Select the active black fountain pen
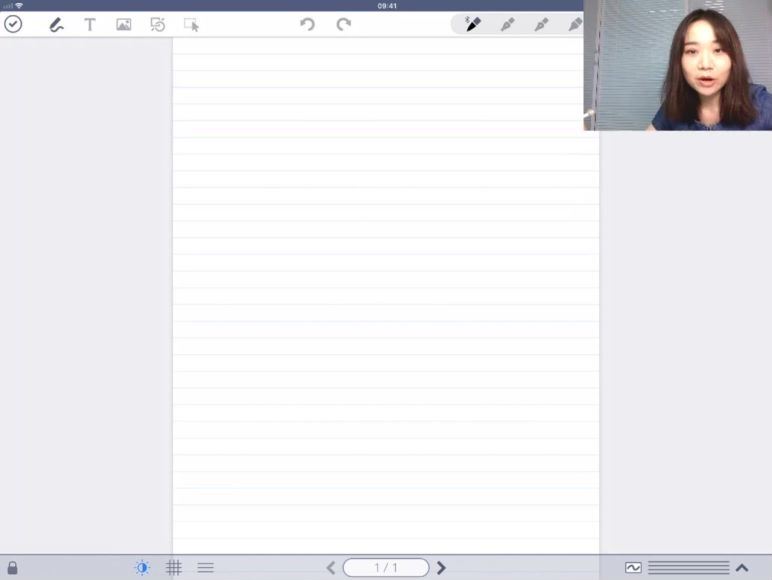Image resolution: width=772 pixels, height=580 pixels. click(x=473, y=24)
